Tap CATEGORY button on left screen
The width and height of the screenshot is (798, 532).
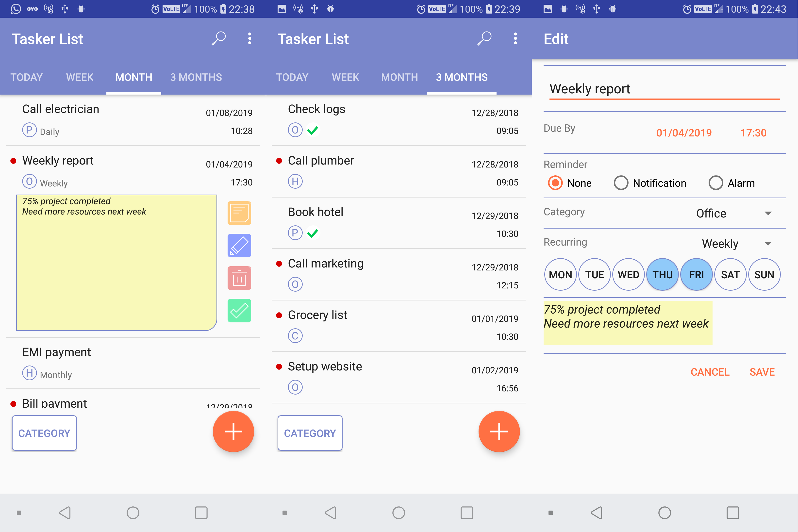point(44,433)
